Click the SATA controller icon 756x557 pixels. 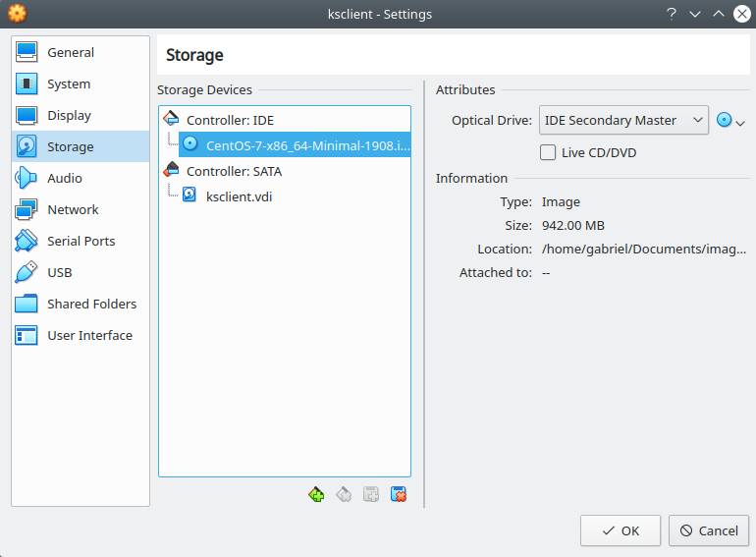[x=171, y=169]
